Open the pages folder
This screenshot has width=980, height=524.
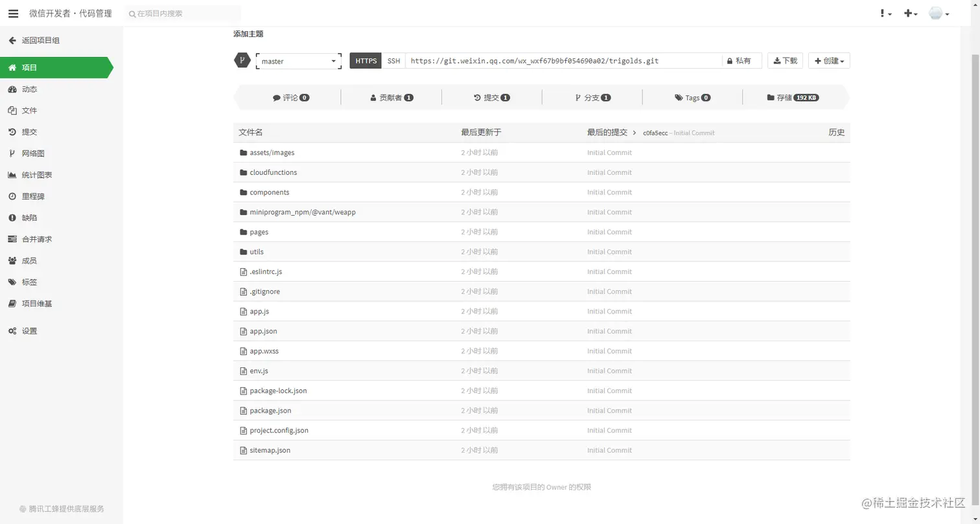tap(259, 232)
